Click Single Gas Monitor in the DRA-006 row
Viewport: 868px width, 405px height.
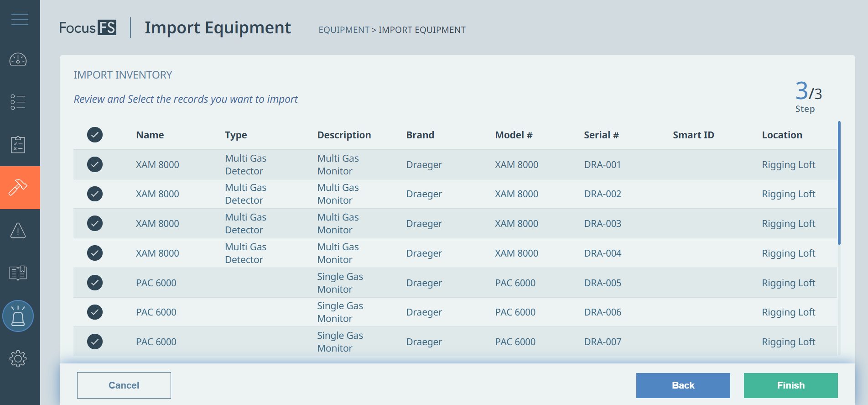tap(340, 312)
